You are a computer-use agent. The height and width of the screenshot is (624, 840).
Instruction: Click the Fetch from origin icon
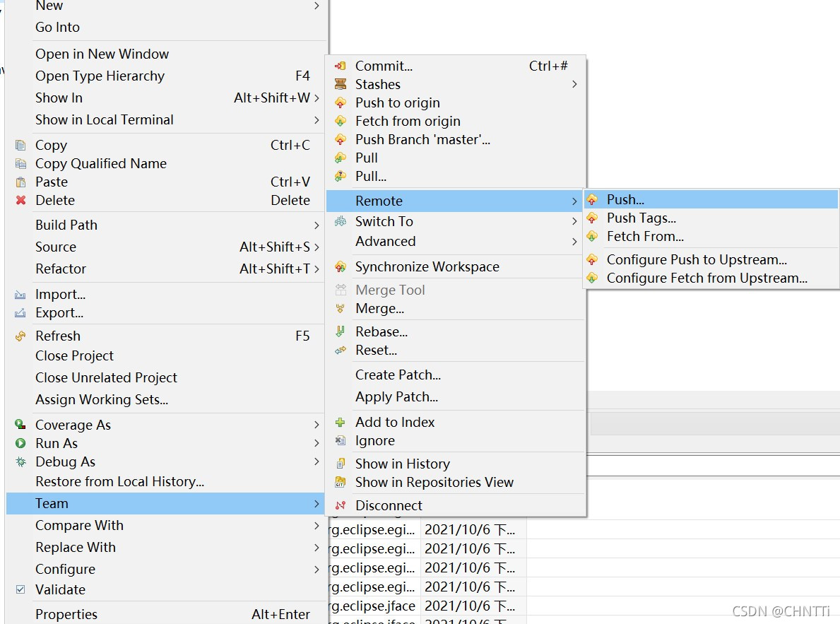pyautogui.click(x=341, y=121)
